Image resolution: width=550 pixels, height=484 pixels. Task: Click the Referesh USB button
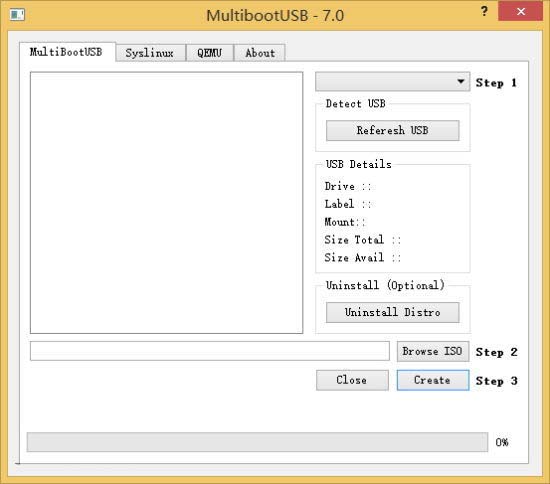(393, 130)
